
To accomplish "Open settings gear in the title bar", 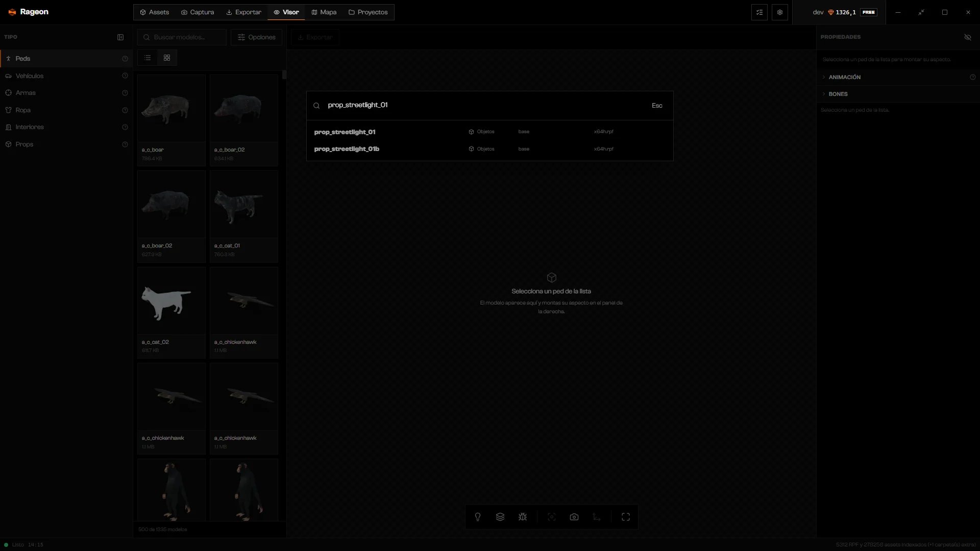I will click(x=780, y=12).
